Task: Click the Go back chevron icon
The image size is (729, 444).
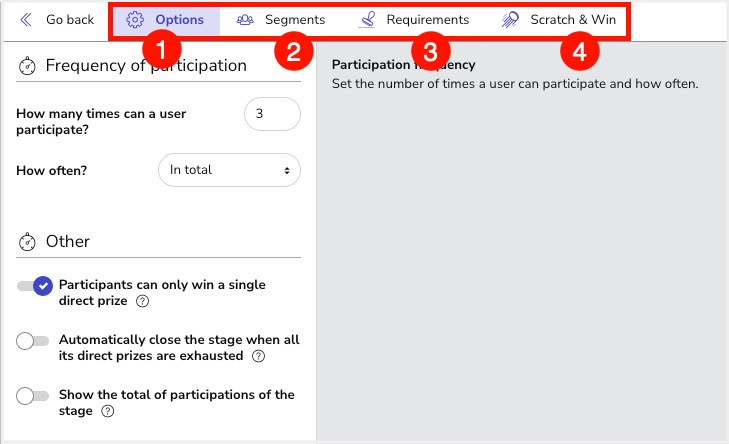Action: [26, 20]
